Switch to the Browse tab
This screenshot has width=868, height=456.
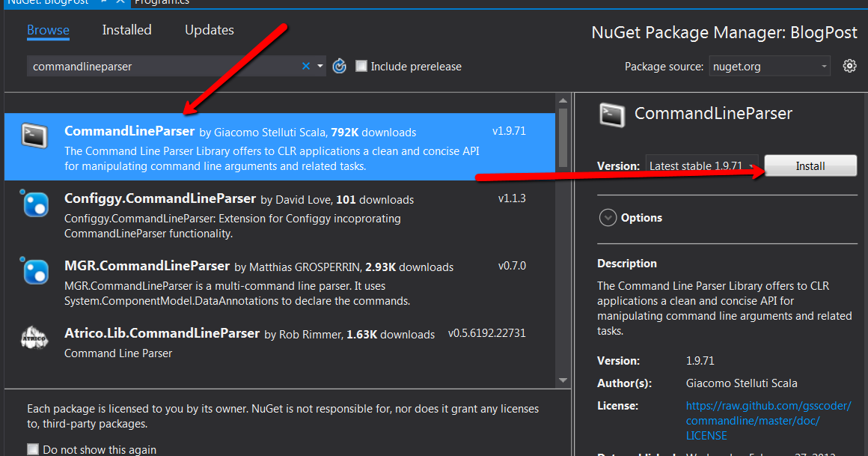click(x=48, y=30)
